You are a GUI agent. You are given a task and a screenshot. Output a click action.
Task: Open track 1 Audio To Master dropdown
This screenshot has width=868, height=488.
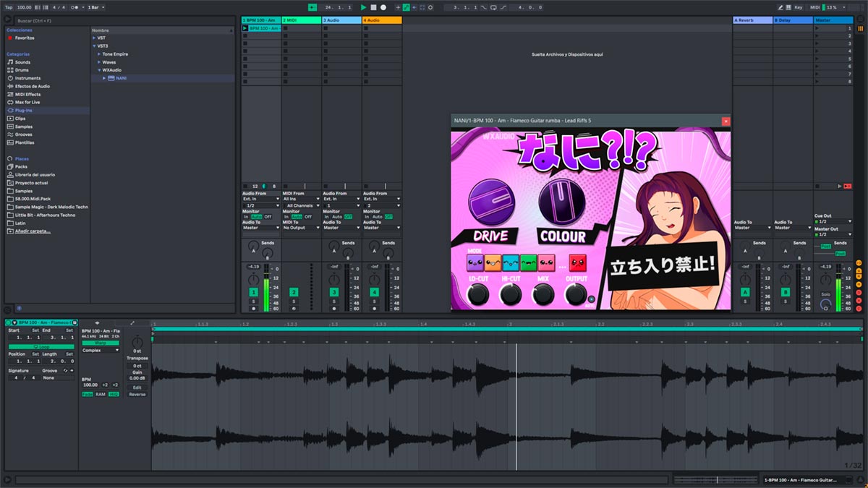260,228
